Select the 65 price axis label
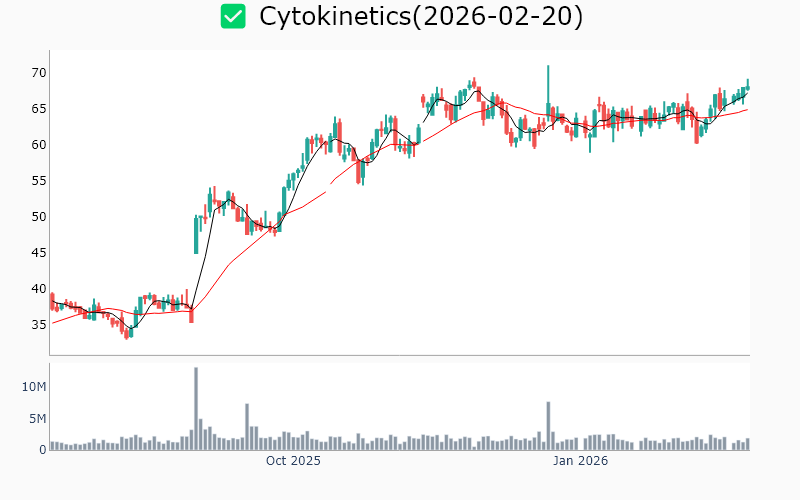Image resolution: width=800 pixels, height=500 pixels. 38,108
